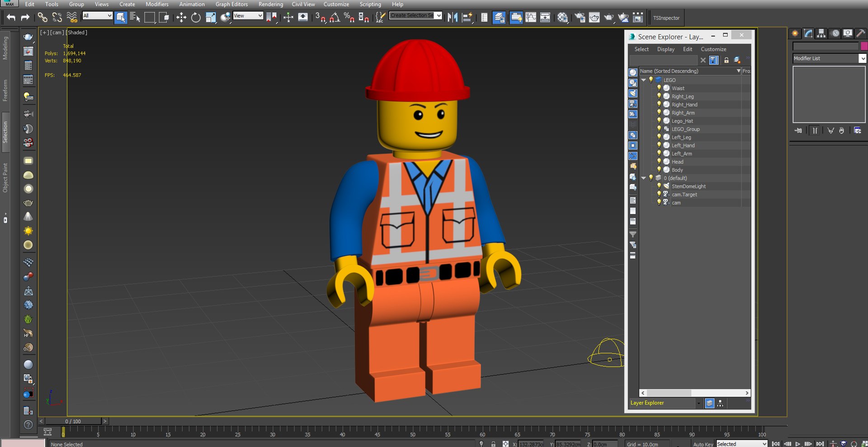
Task: Click the Redo arrow in the toolbar
Action: pyautogui.click(x=25, y=18)
